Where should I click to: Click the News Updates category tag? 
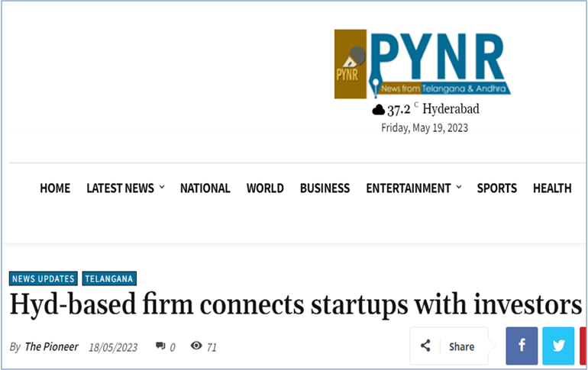(x=43, y=278)
